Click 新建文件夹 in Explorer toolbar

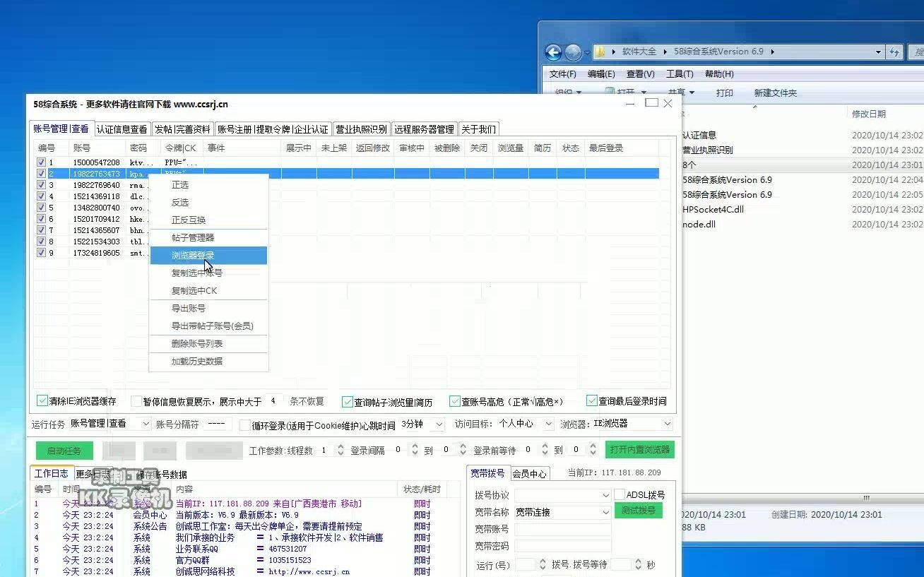pos(775,93)
